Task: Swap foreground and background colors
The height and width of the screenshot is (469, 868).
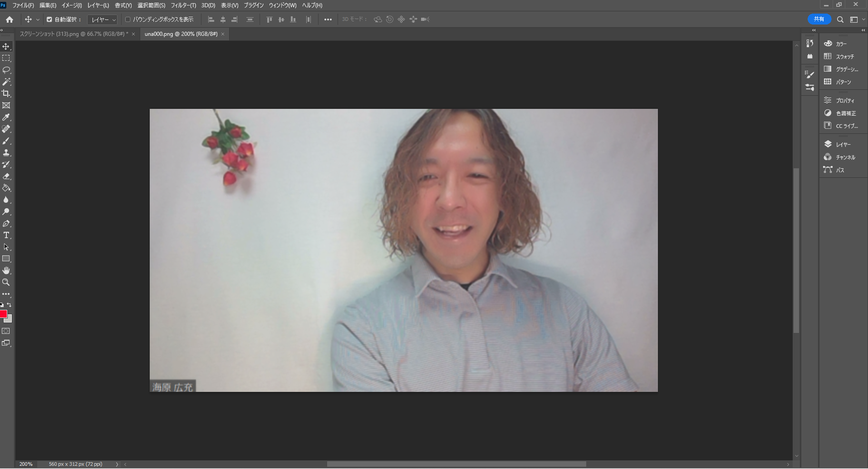Action: point(9,305)
